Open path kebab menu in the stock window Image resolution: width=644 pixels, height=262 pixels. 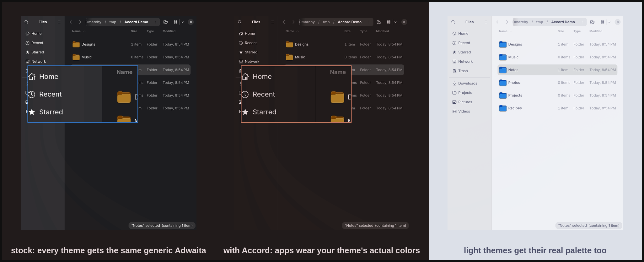[x=155, y=22]
